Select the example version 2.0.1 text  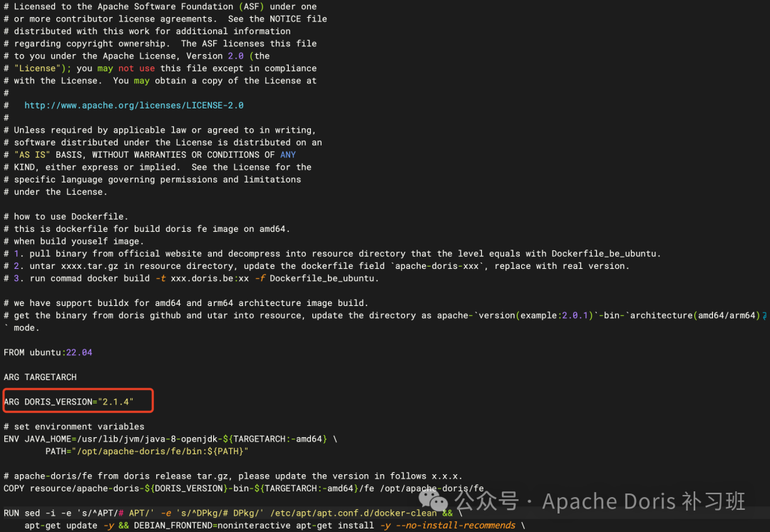pyautogui.click(x=575, y=315)
